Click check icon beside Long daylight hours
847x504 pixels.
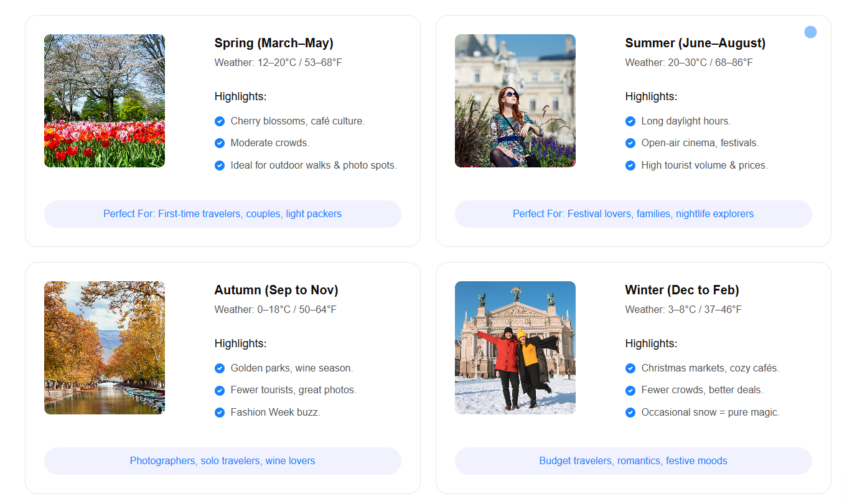click(x=630, y=121)
